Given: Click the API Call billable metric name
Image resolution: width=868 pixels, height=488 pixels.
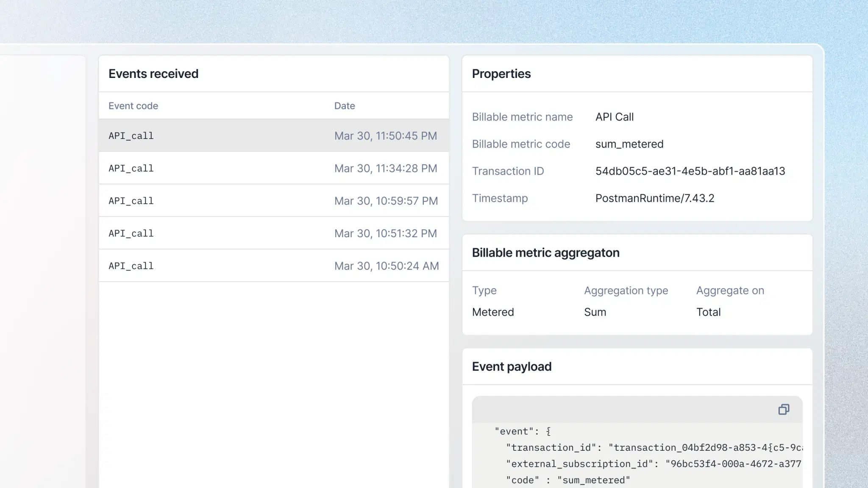Looking at the screenshot, I should (x=614, y=117).
